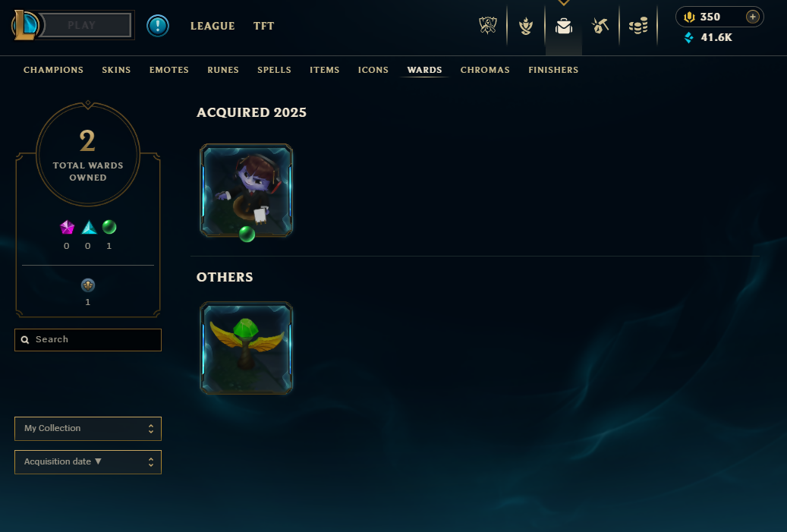Open the Store coins icon
Image resolution: width=787 pixels, height=532 pixels.
click(x=638, y=26)
